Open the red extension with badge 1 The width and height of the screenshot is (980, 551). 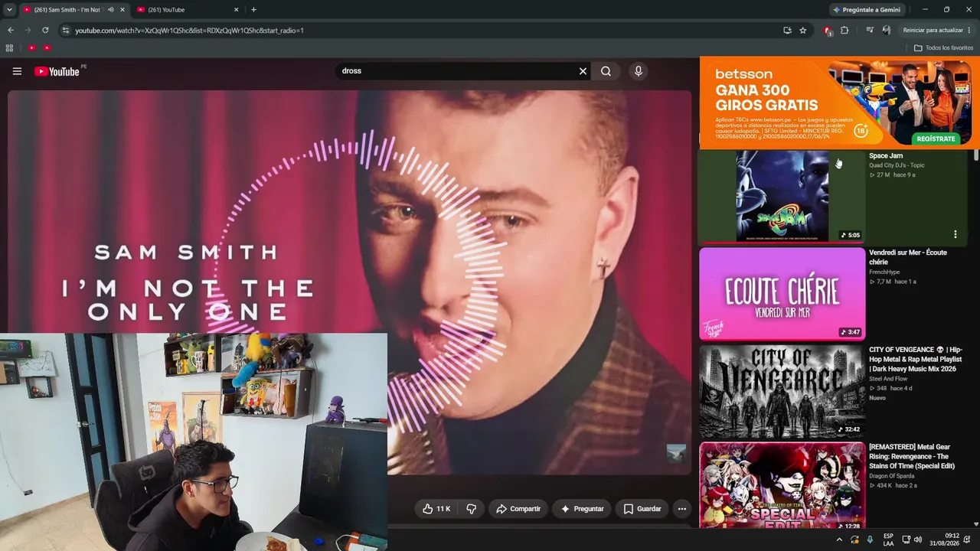[x=828, y=31]
